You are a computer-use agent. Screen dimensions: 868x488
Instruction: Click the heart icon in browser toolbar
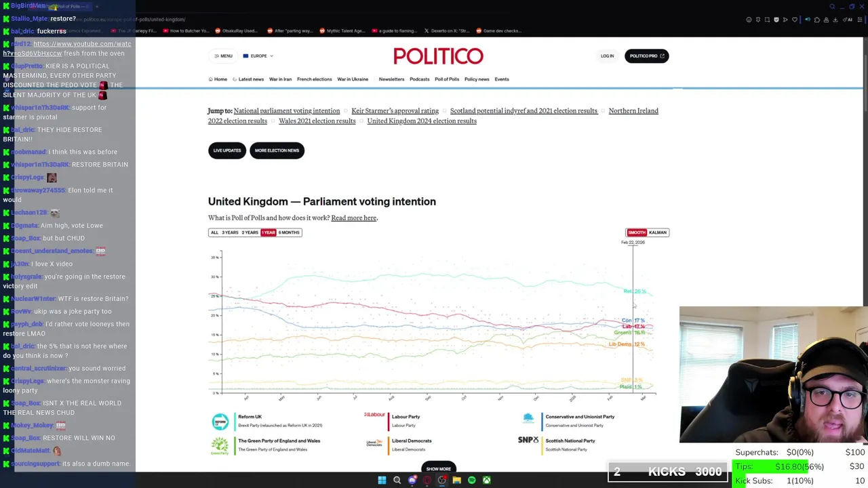(x=795, y=20)
